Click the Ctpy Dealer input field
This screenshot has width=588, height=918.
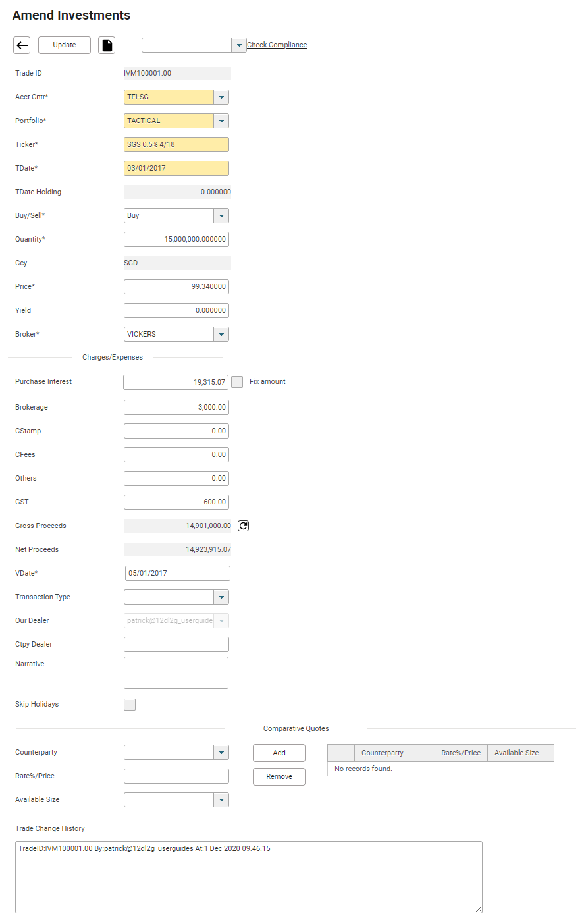(176, 645)
